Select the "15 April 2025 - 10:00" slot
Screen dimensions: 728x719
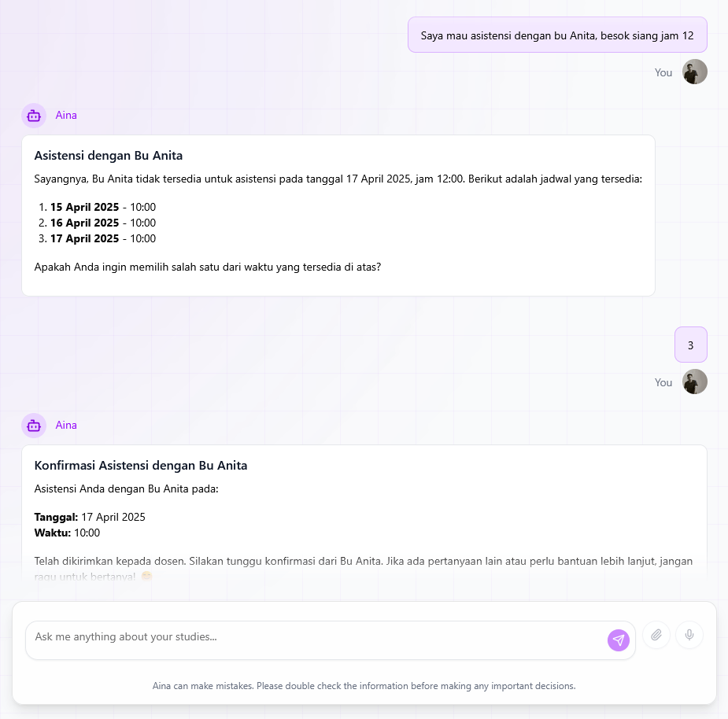(x=102, y=207)
